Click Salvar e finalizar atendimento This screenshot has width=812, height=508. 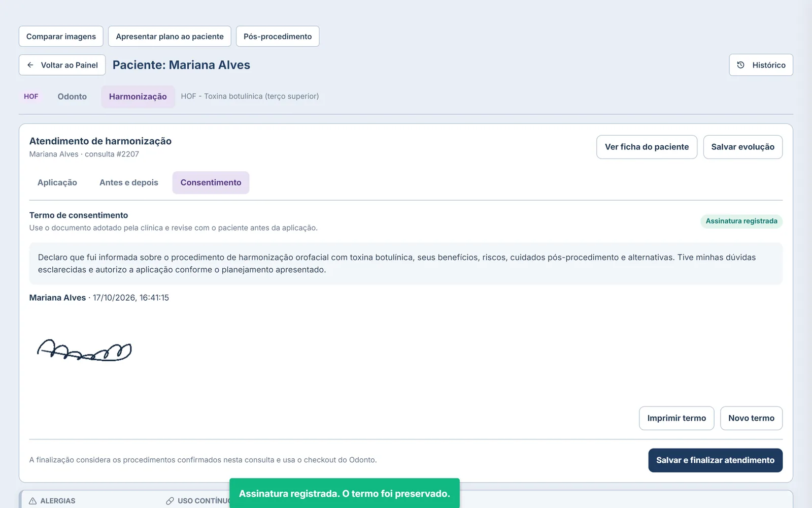coord(715,460)
